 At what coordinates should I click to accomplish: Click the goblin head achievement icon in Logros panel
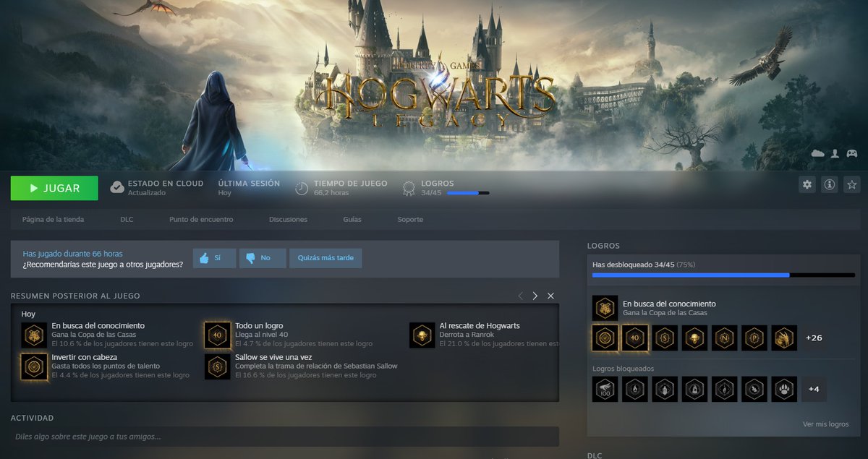[694, 338]
